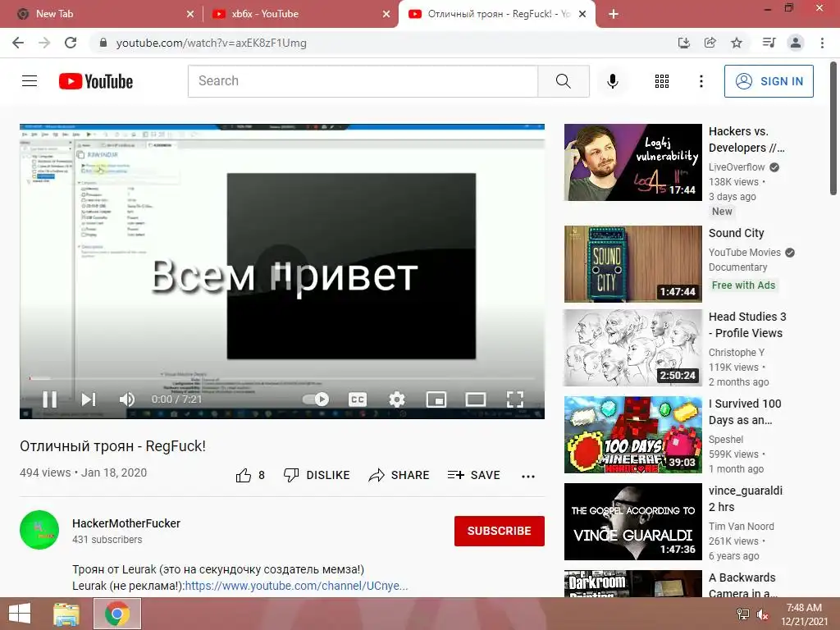The width and height of the screenshot is (840, 630).
Task: Bookmark this page with the star
Action: pos(737,43)
